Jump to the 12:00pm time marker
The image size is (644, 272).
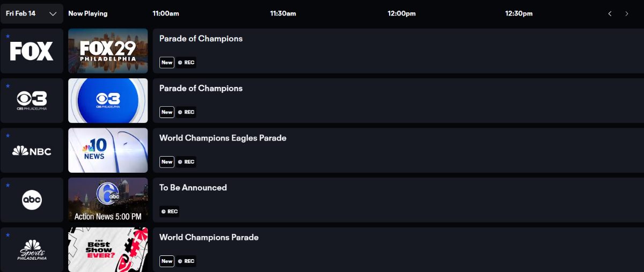point(401,13)
